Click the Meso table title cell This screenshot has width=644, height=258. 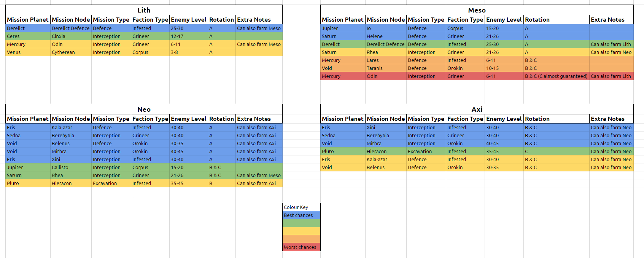[x=477, y=10]
